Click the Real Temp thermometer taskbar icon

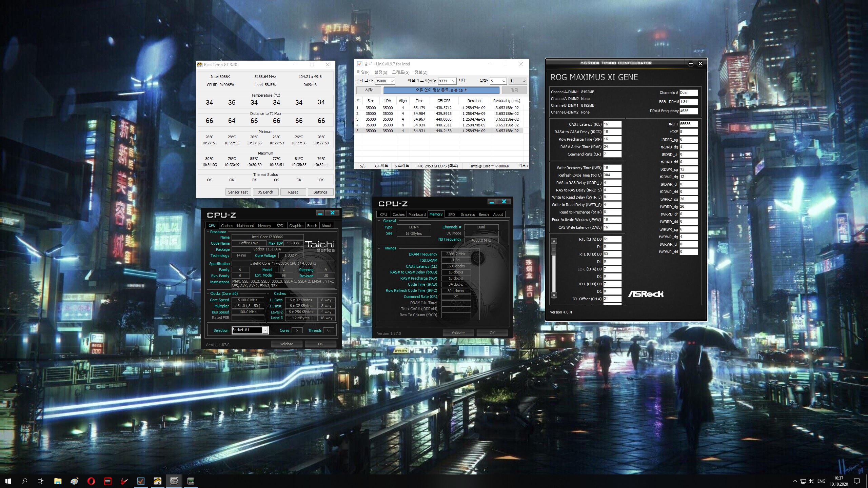pyautogui.click(x=157, y=481)
